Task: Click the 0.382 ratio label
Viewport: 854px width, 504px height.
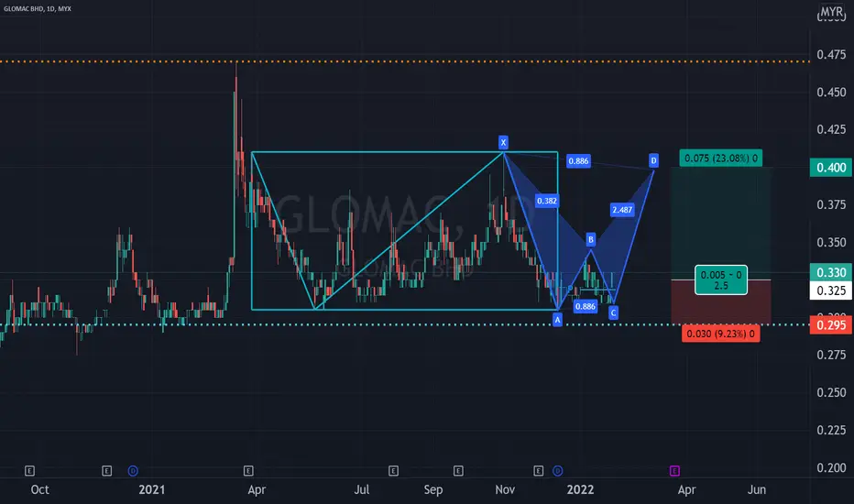Action: tap(547, 201)
